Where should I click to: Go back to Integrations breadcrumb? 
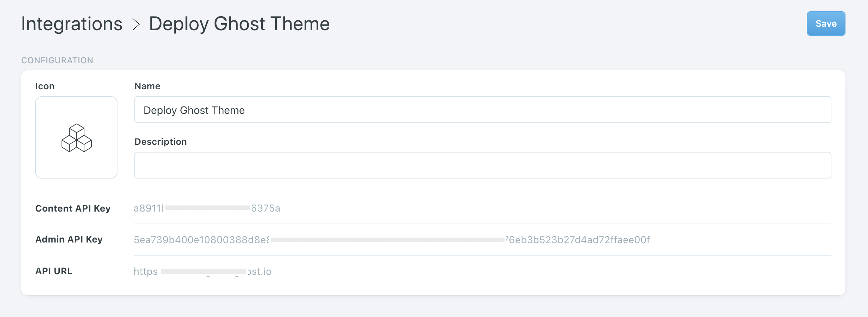[72, 24]
